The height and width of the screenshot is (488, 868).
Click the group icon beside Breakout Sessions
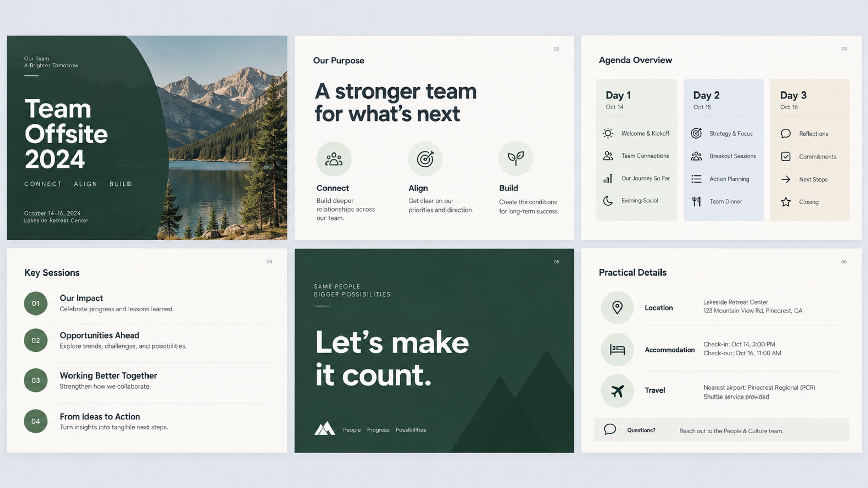[696, 156]
